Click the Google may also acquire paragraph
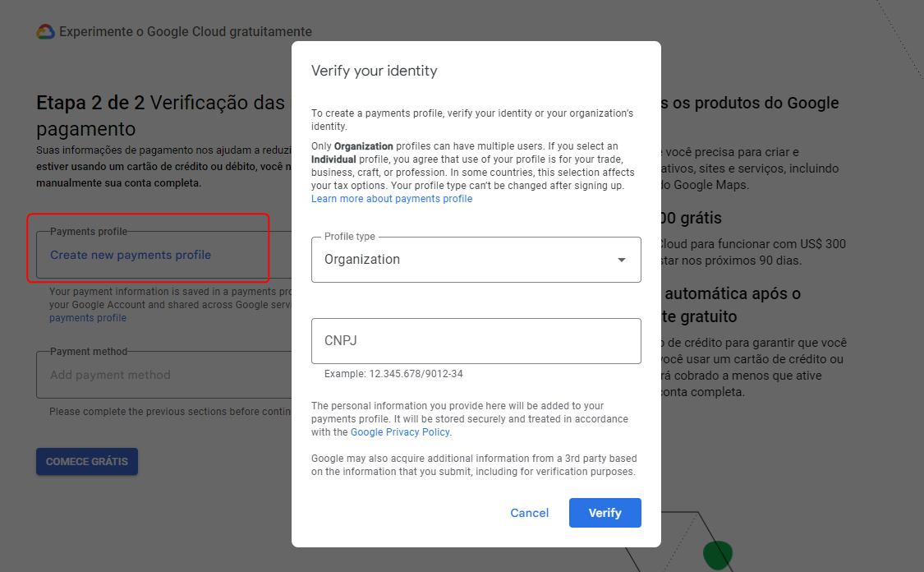The image size is (924, 572). [474, 464]
